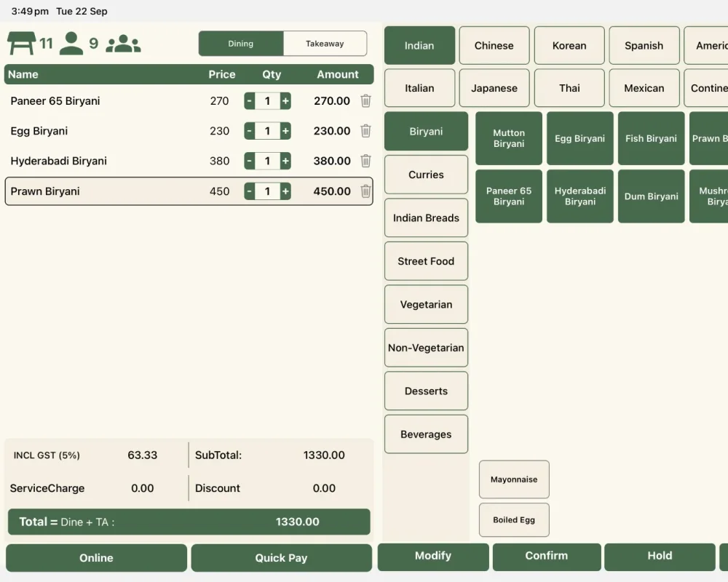
Task: Add Mutton Biryani to the order
Action: (x=509, y=138)
